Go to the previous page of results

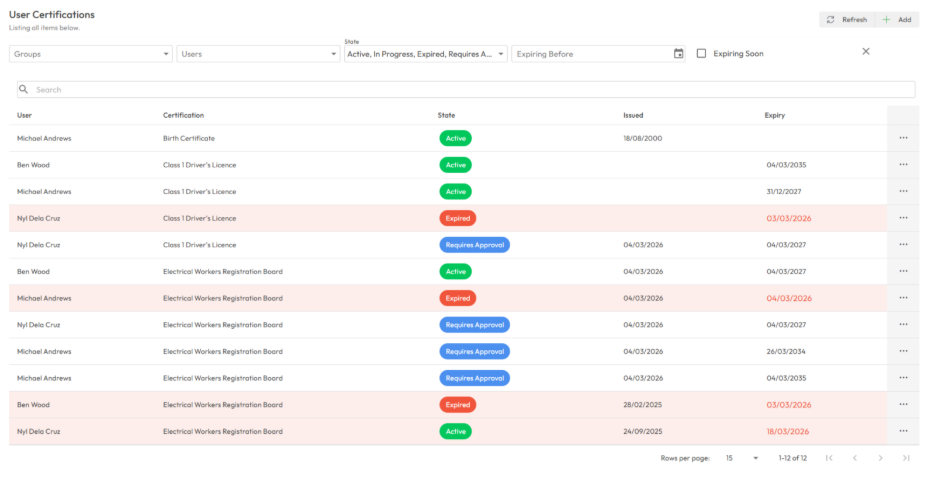click(854, 458)
